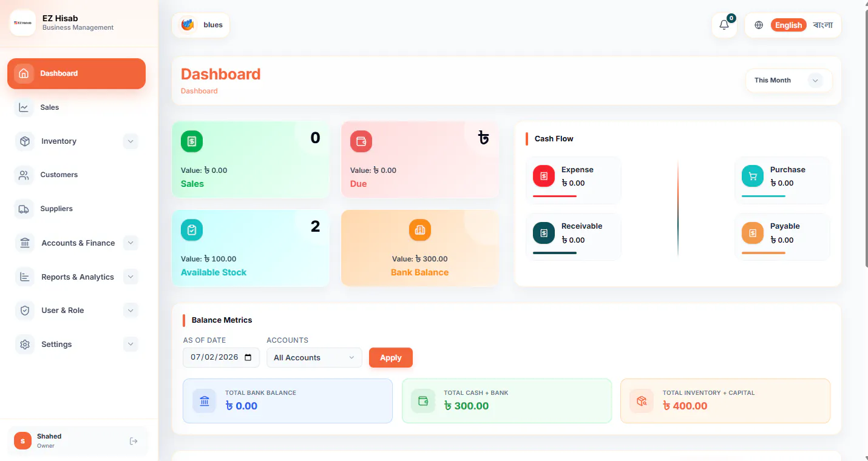The image size is (868, 461).
Task: Open the notification bell
Action: pos(724,25)
